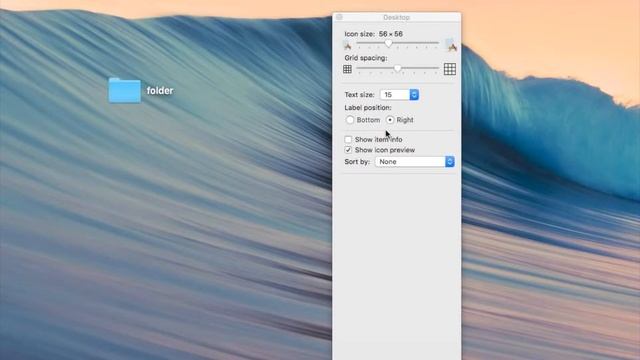Adjust the Icon size slider thumb

click(x=389, y=43)
